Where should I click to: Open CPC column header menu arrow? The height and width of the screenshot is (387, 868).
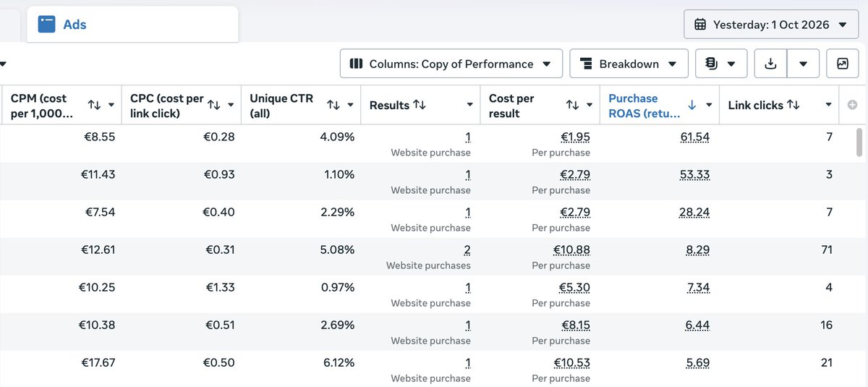click(x=231, y=105)
